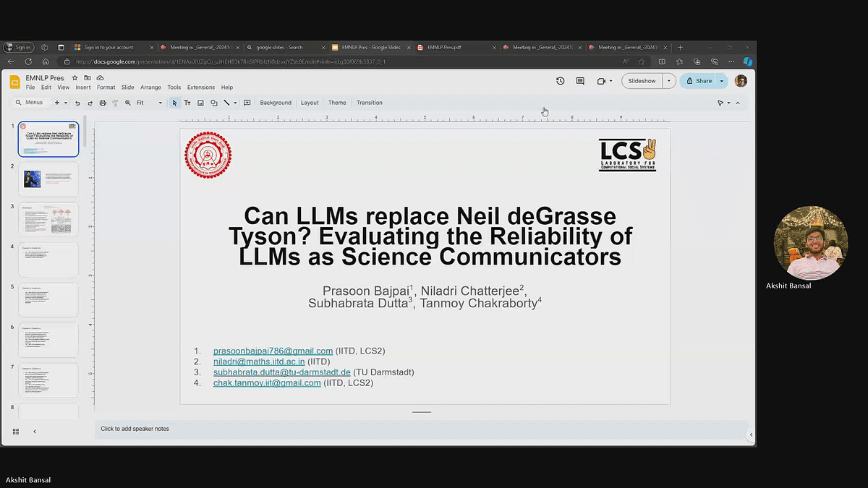Switch to grid view icon
This screenshot has width=868, height=488.
click(x=16, y=432)
